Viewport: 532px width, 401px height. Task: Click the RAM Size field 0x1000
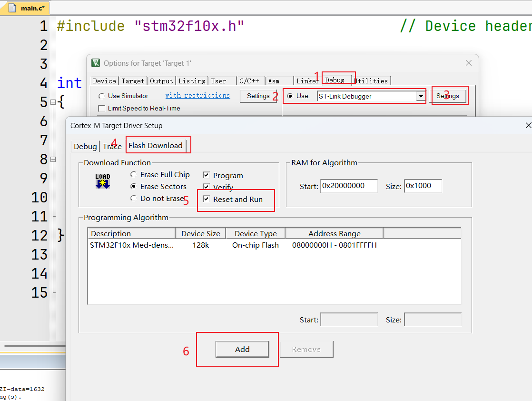[423, 186]
